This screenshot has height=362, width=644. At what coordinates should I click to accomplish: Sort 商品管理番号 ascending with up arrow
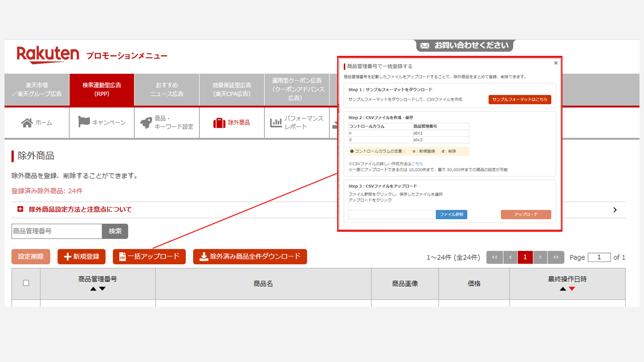93,289
